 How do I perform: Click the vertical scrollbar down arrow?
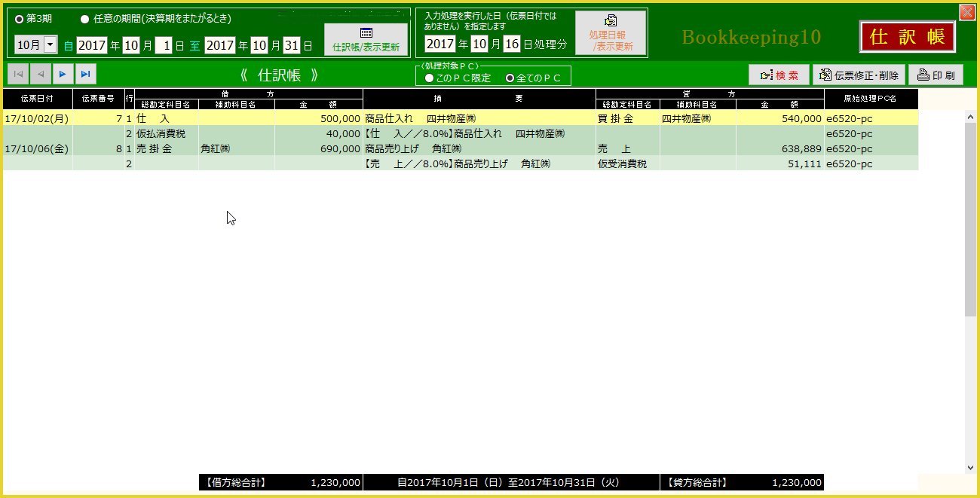[x=970, y=468]
